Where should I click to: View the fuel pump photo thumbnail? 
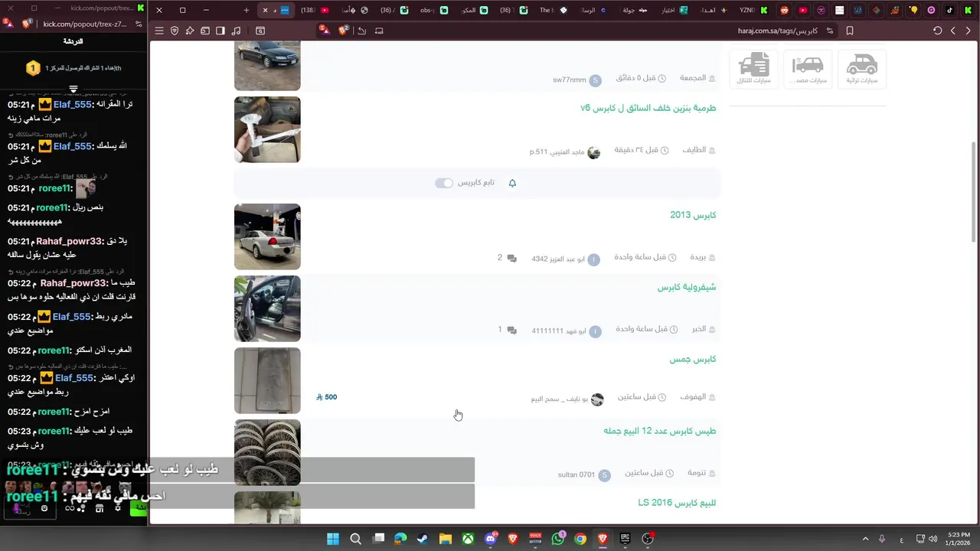tap(267, 129)
